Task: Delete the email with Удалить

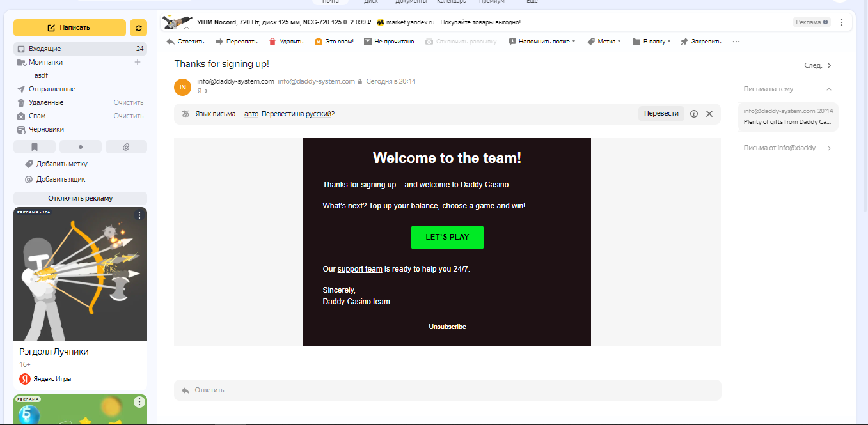Action: [x=285, y=42]
